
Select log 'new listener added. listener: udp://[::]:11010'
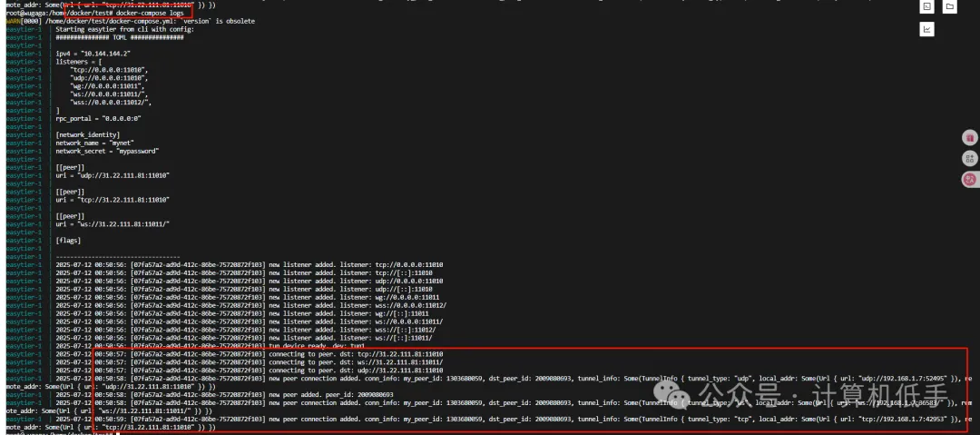244,290
